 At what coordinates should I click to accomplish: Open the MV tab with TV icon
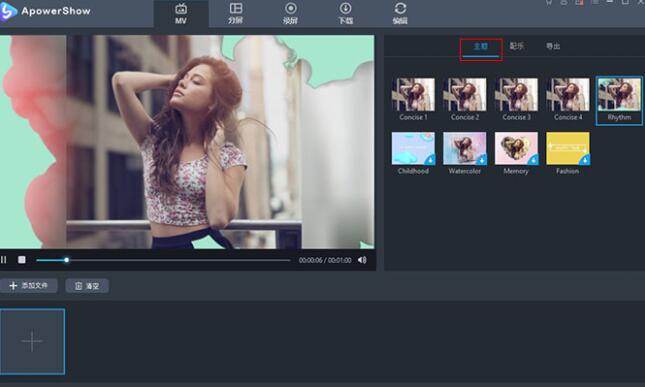tap(181, 14)
